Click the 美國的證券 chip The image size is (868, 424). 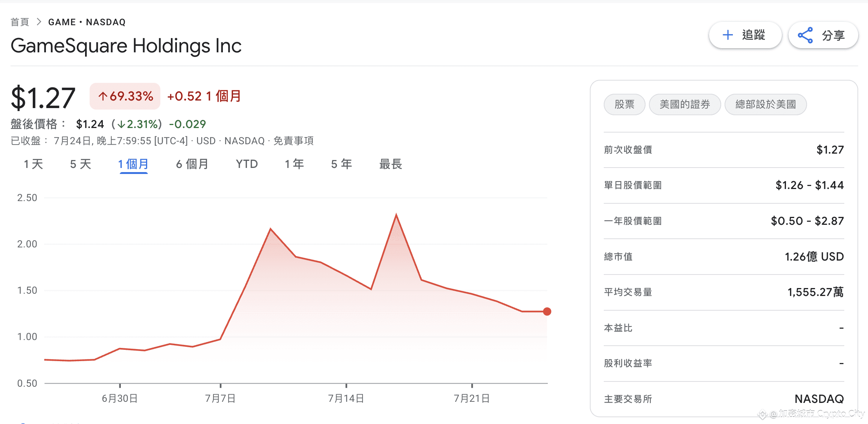685,104
